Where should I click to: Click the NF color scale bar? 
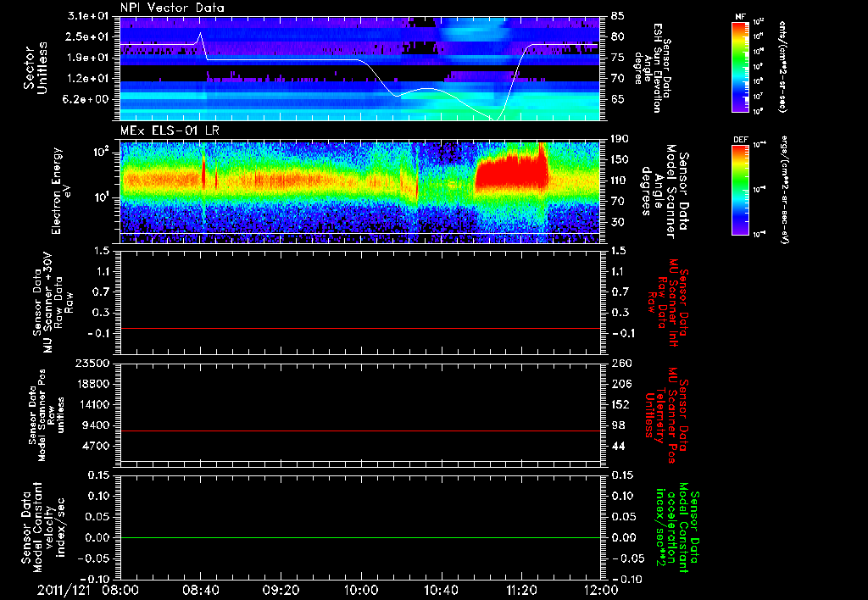[741, 66]
